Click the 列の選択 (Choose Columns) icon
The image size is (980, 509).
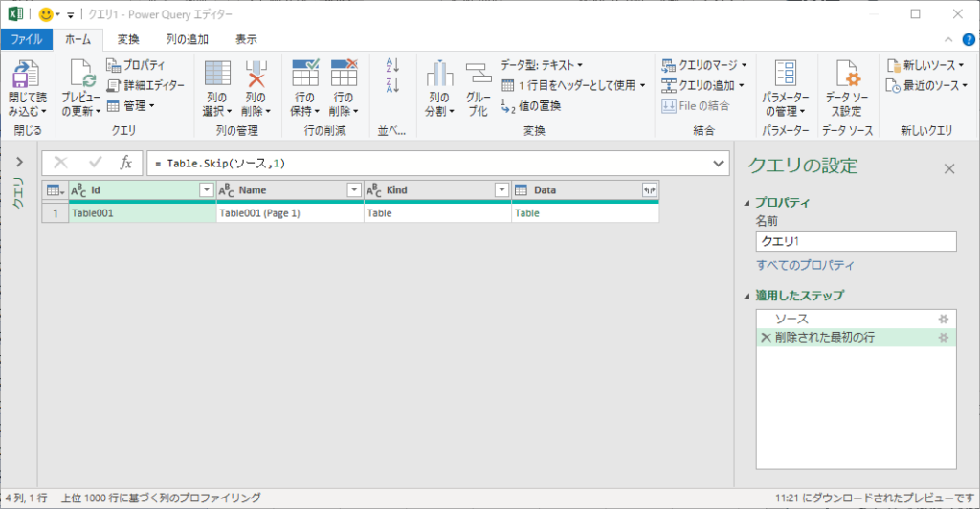(217, 75)
